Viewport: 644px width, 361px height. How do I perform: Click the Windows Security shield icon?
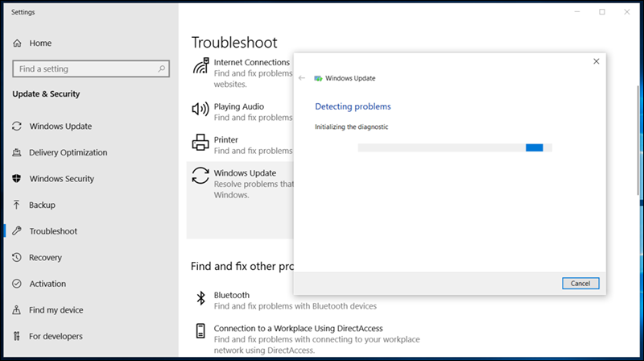17,179
